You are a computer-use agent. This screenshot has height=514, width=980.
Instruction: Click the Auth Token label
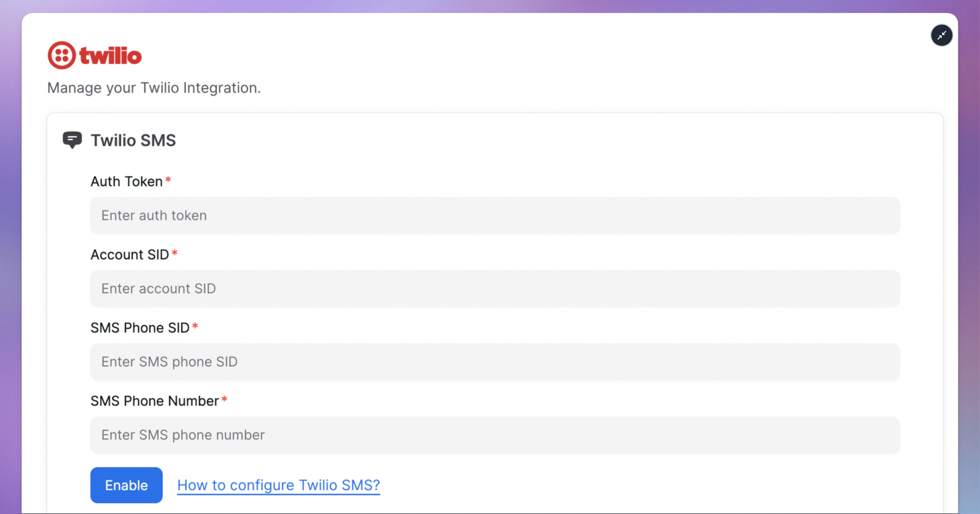tap(126, 181)
